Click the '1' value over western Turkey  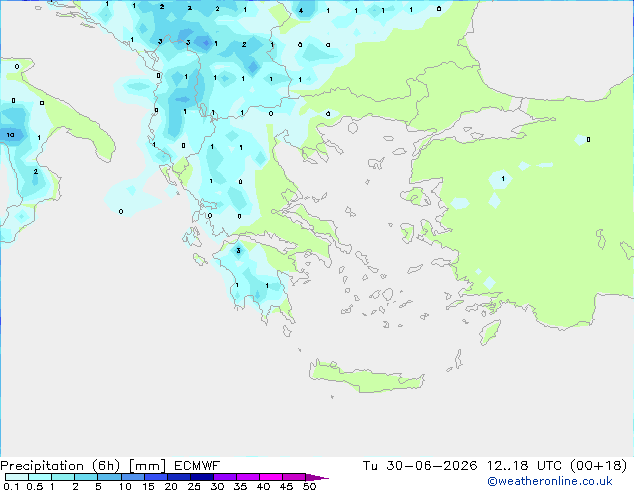click(503, 178)
